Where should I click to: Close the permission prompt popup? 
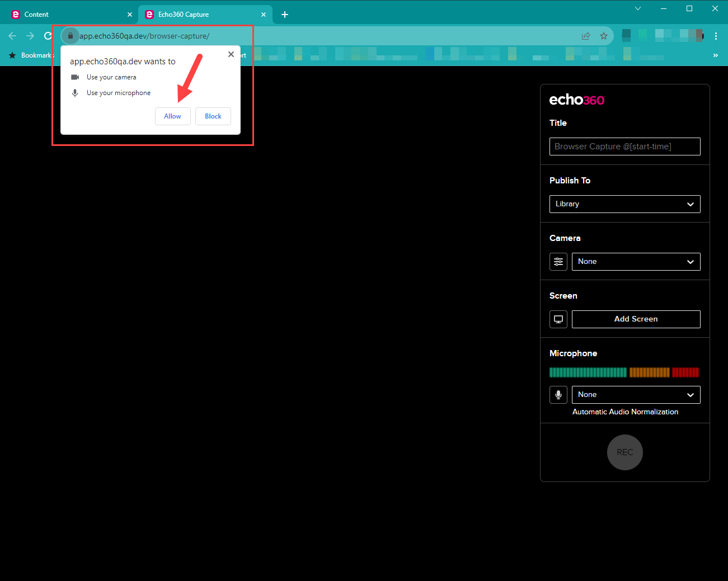coord(231,54)
